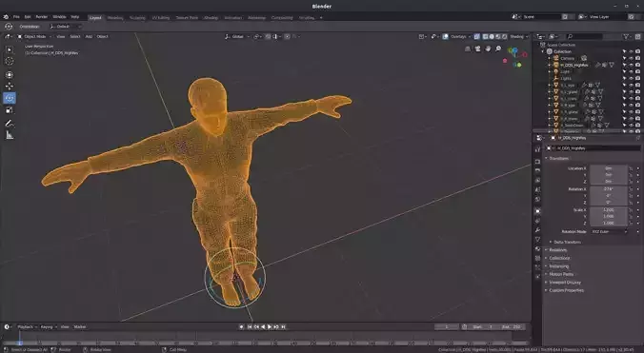The image size is (644, 353).
Task: Select the Move tool
Action: (x=9, y=86)
